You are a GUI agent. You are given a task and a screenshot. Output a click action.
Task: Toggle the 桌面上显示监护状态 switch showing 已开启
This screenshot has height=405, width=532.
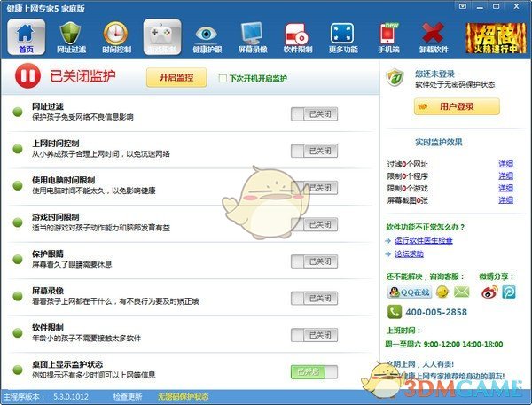(x=314, y=370)
